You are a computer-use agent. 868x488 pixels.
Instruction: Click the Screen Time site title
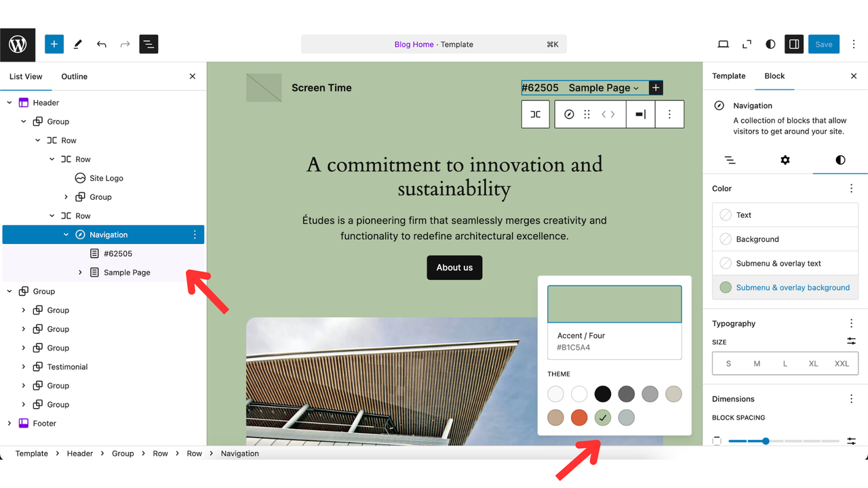coord(321,88)
